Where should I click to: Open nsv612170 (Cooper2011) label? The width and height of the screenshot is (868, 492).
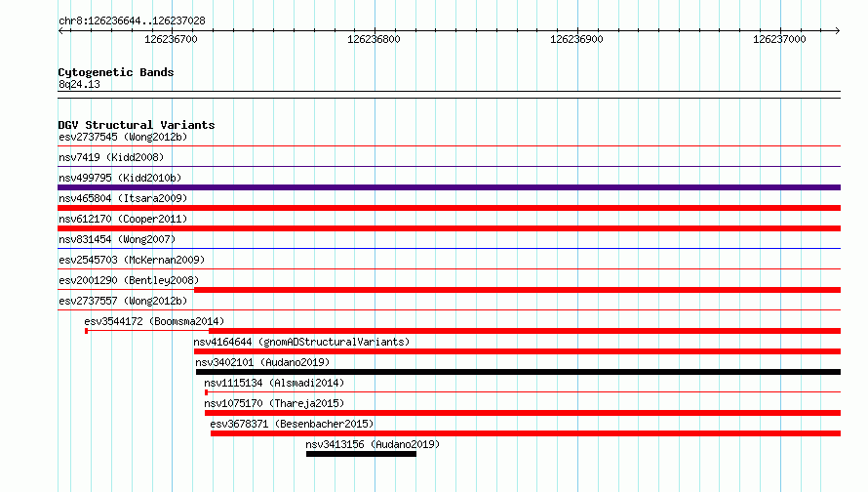(x=123, y=219)
